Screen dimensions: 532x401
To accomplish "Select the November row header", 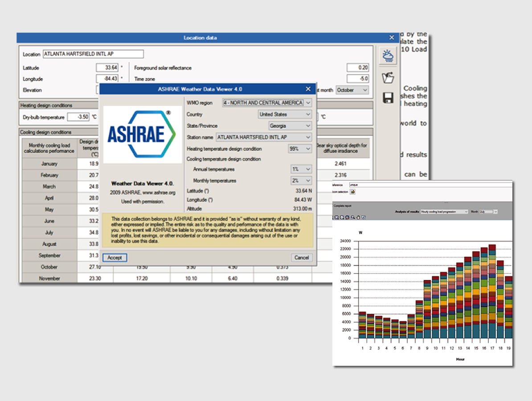I will coord(49,278).
